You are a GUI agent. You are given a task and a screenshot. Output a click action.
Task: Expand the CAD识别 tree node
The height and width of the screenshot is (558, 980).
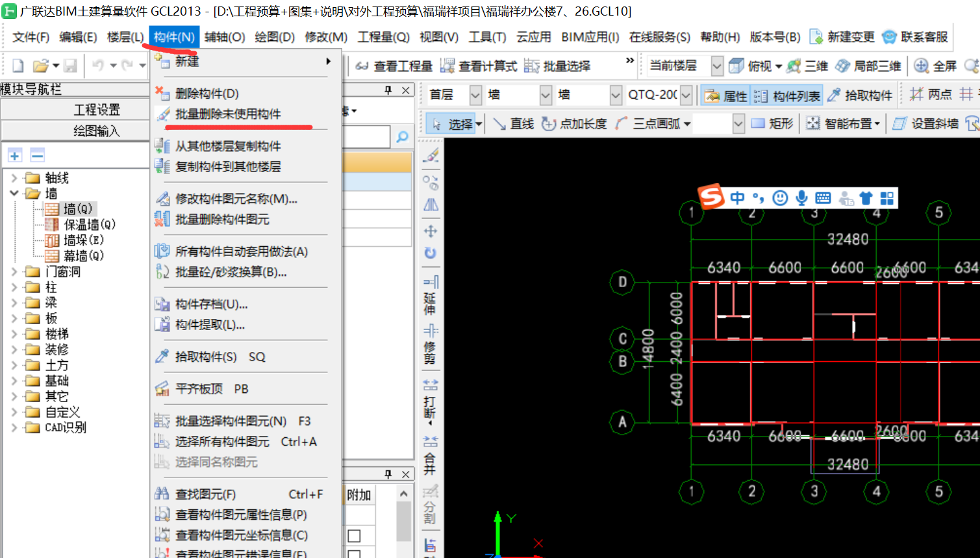click(x=14, y=427)
